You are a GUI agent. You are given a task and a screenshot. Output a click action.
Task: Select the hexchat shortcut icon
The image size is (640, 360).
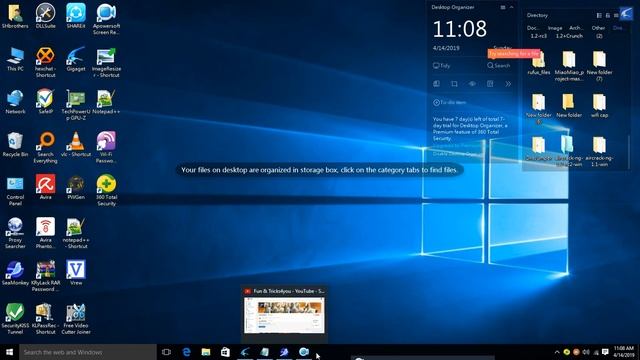coord(45,62)
